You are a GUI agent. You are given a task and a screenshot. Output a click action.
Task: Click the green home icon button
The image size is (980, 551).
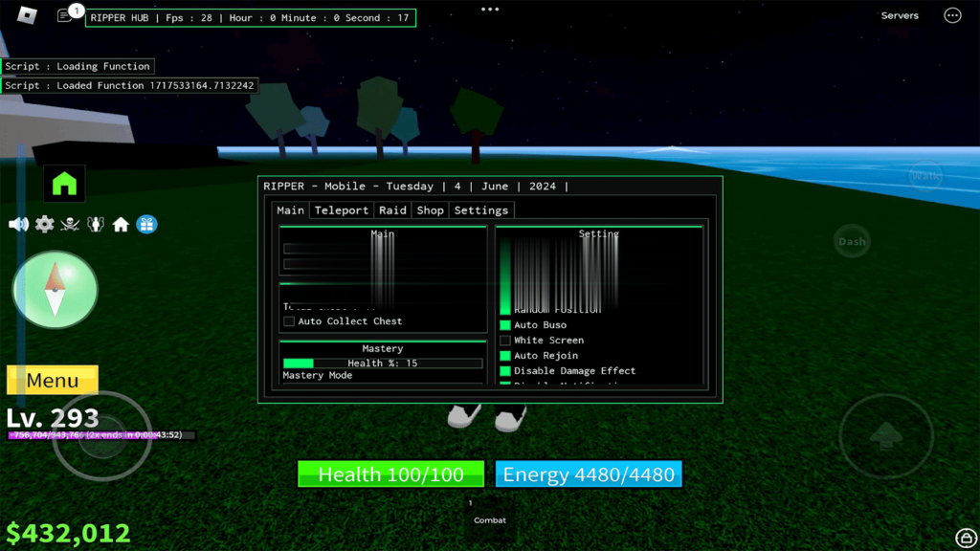coord(64,184)
